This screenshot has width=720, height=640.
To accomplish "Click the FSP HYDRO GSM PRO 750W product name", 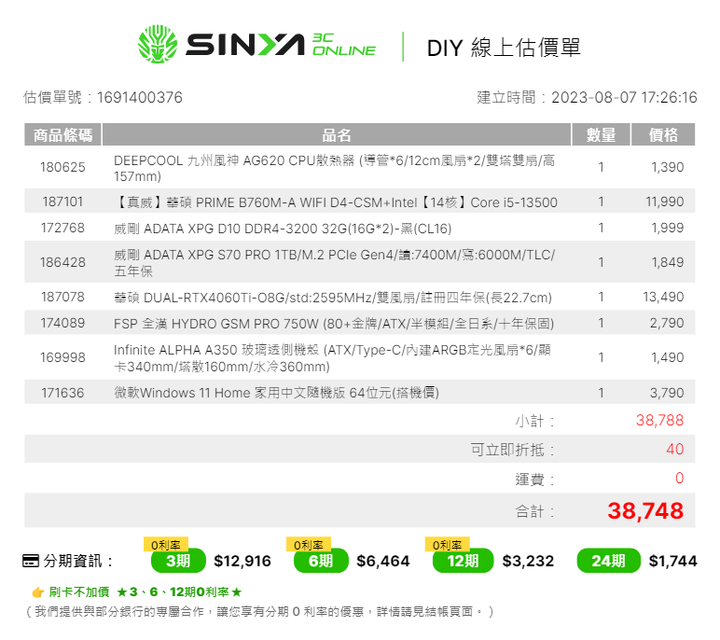I will pos(334,324).
